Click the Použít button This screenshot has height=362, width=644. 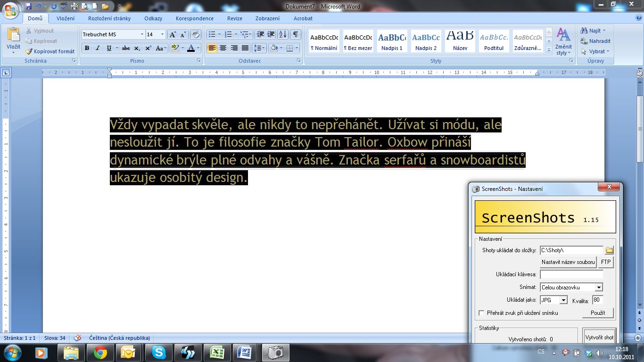597,313
